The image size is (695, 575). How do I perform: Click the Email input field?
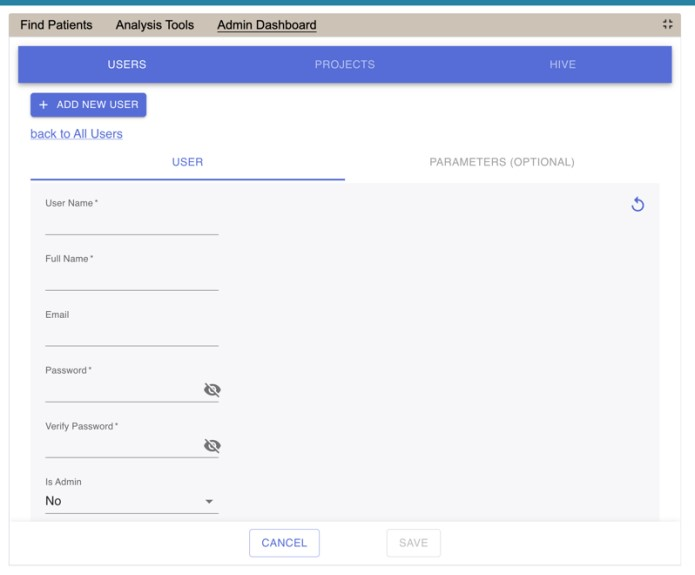tap(131, 336)
